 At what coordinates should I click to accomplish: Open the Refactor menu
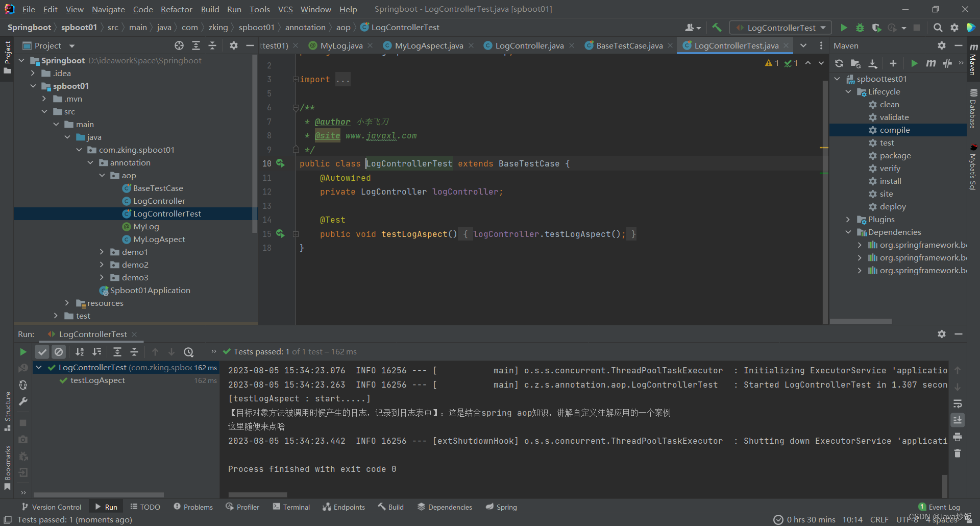[176, 9]
